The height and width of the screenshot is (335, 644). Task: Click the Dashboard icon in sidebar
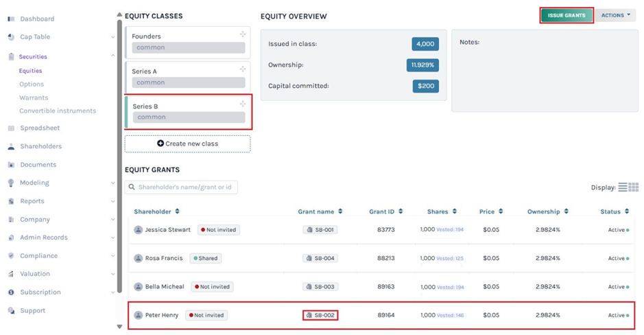(x=11, y=19)
